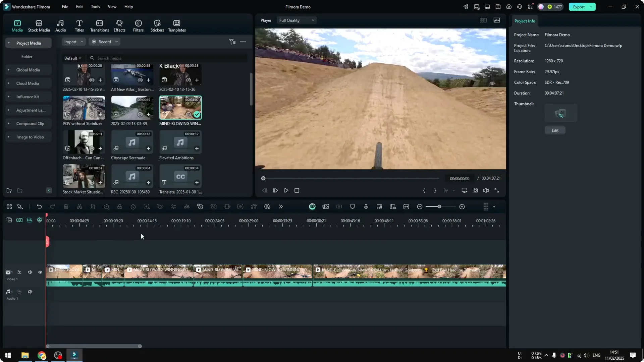The image size is (644, 362).
Task: Mute the Audio 1 track
Action: (30, 291)
